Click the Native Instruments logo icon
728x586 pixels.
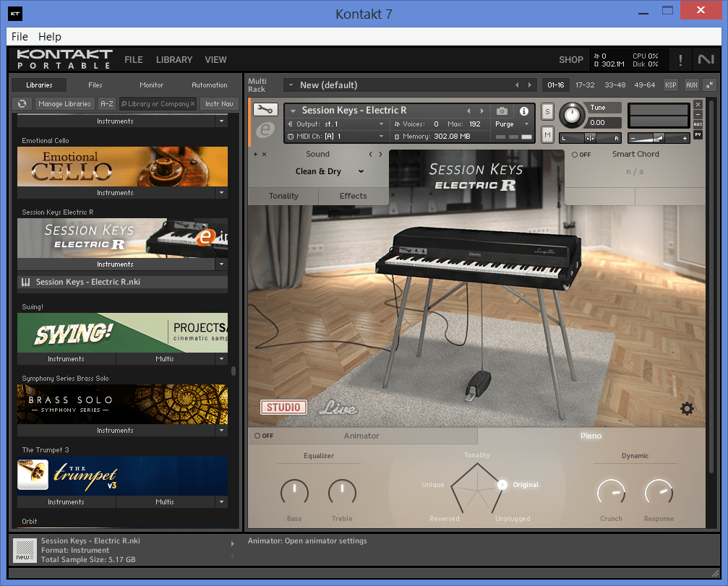click(x=706, y=59)
